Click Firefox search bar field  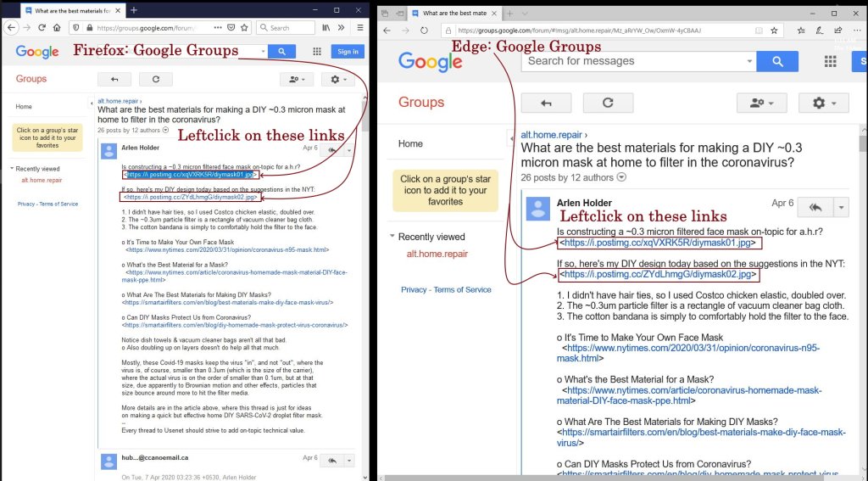pos(286,27)
